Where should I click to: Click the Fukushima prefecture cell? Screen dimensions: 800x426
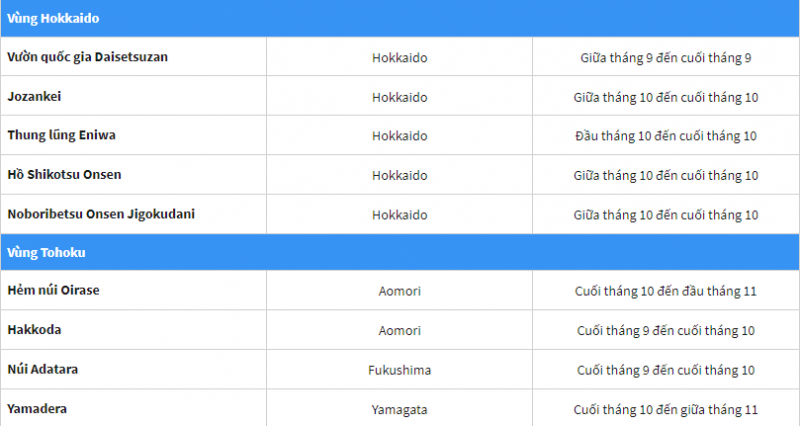coord(399,370)
